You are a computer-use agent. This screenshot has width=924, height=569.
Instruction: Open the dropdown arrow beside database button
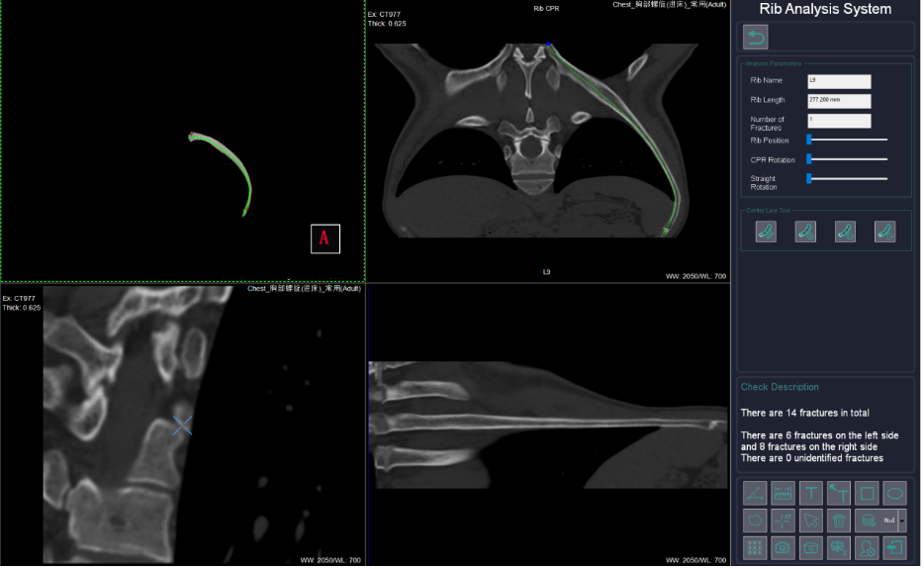click(x=901, y=520)
